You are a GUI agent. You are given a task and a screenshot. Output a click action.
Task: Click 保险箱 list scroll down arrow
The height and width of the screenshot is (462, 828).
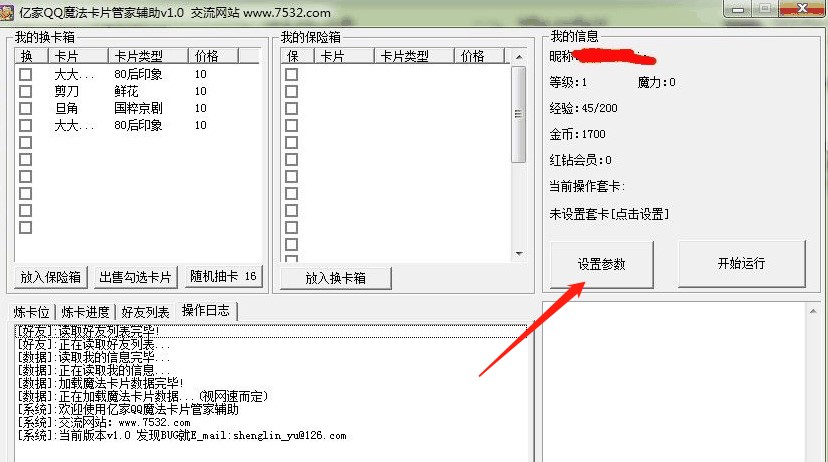point(519,254)
